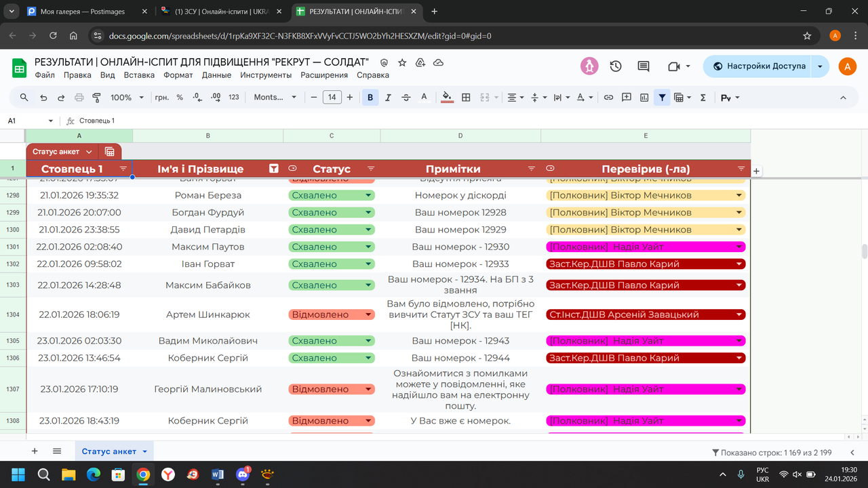Open the fill color picker
This screenshot has height=488, width=868.
[447, 98]
